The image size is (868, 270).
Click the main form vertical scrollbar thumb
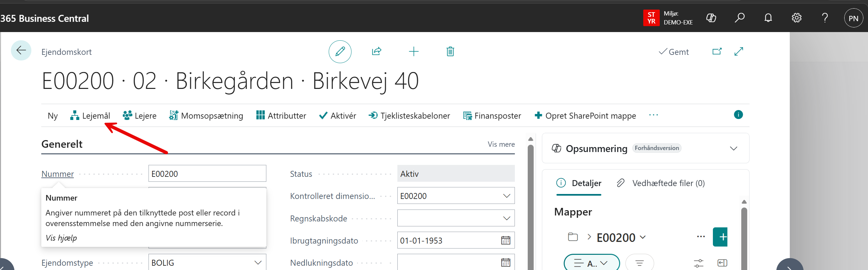coord(530,207)
